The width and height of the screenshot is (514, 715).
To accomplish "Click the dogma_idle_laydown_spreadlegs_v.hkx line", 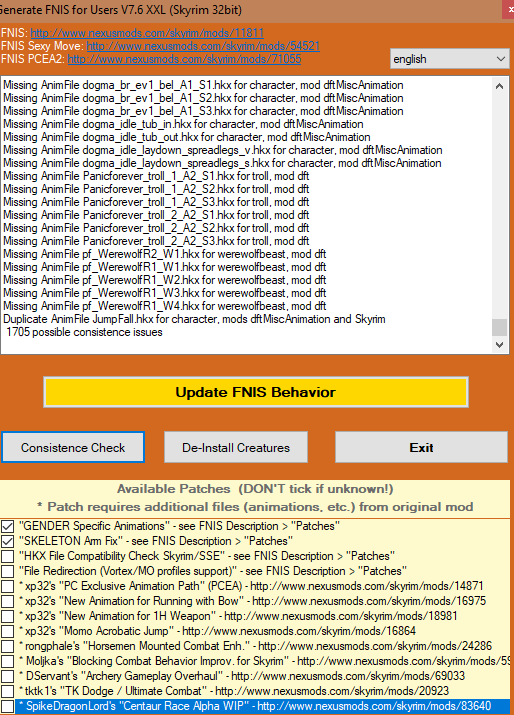I will (223, 150).
